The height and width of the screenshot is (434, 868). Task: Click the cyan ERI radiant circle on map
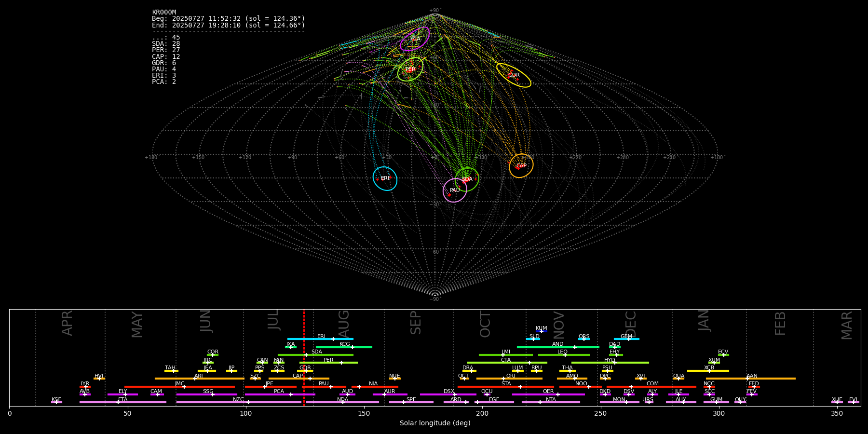click(x=385, y=178)
